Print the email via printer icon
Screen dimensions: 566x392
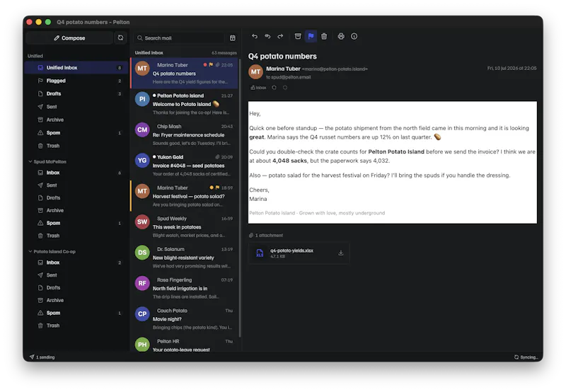[341, 36]
